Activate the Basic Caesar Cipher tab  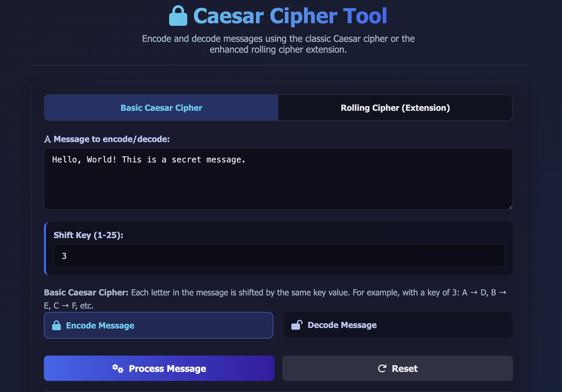pos(161,108)
